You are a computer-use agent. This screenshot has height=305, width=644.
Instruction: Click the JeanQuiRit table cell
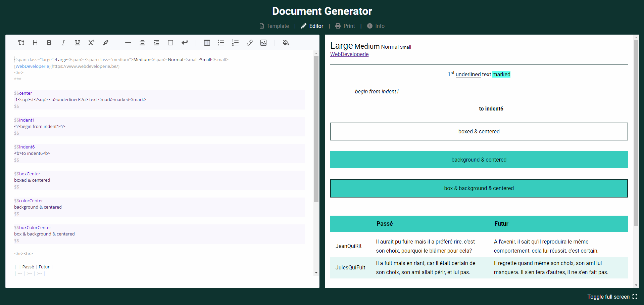pyautogui.click(x=349, y=246)
